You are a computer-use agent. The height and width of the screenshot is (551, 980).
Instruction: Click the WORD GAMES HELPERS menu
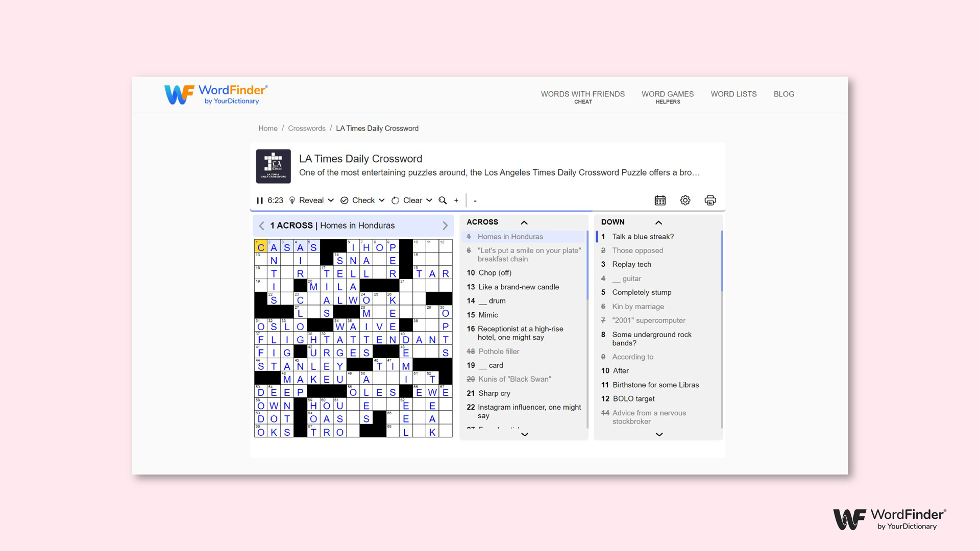[x=666, y=97]
